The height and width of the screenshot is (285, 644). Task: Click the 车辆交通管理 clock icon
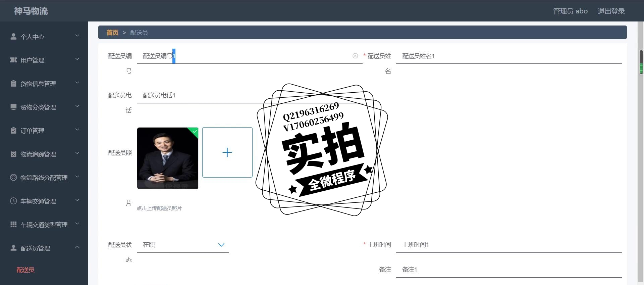click(x=13, y=201)
